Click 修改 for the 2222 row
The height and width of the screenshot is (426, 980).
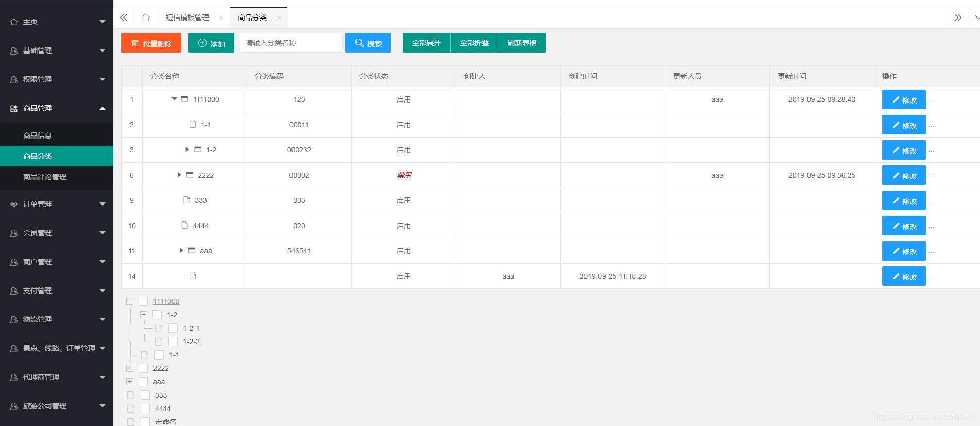[x=904, y=175]
